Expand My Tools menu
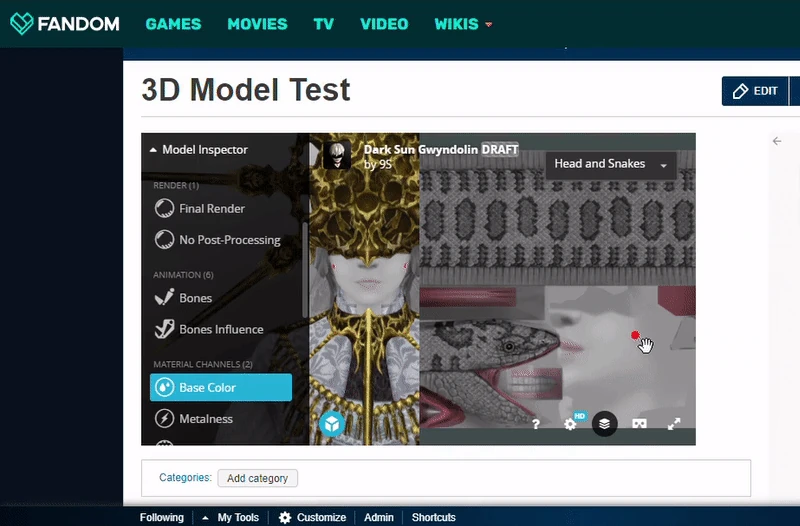Viewport: 800px width, 526px height. pos(231,517)
